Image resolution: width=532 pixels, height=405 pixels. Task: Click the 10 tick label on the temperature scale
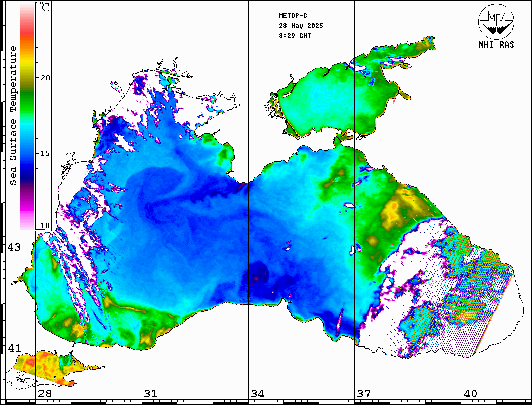pyautogui.click(x=45, y=226)
